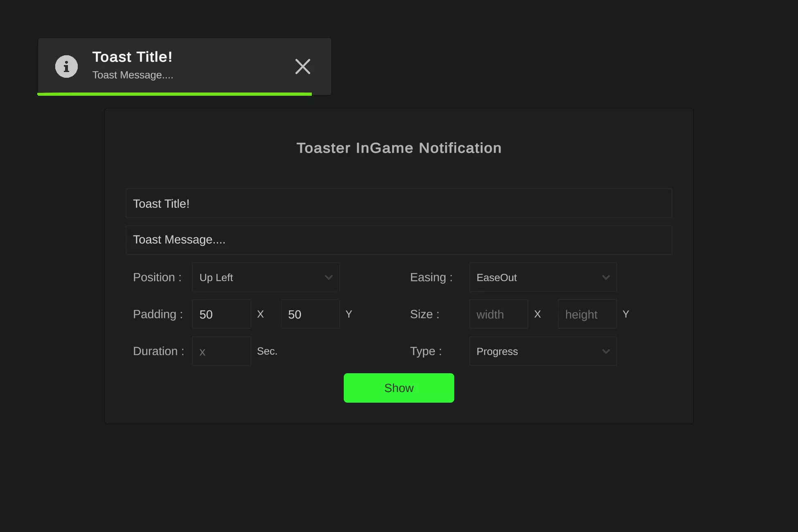The height and width of the screenshot is (532, 798).
Task: Click the Size width input field
Action: pos(498,314)
